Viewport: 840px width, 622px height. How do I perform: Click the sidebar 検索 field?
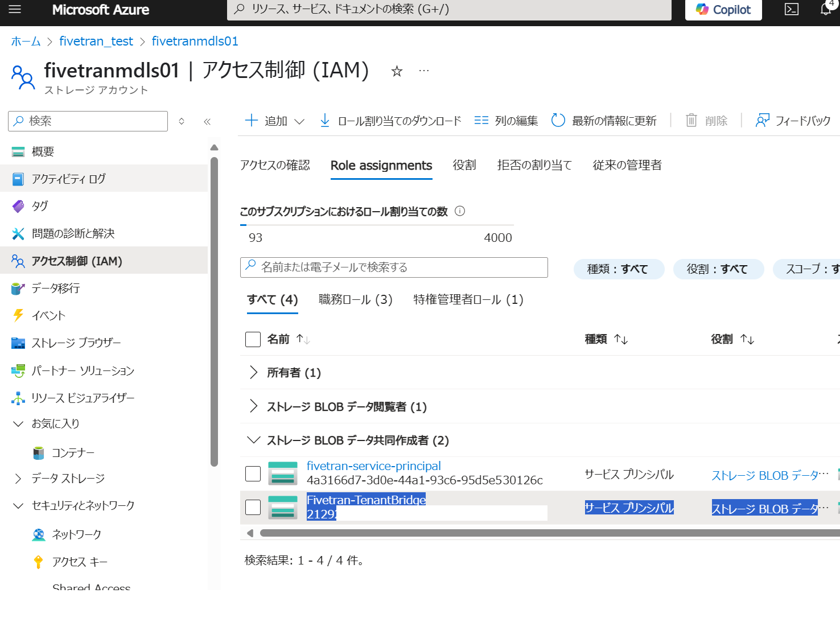[88, 121]
